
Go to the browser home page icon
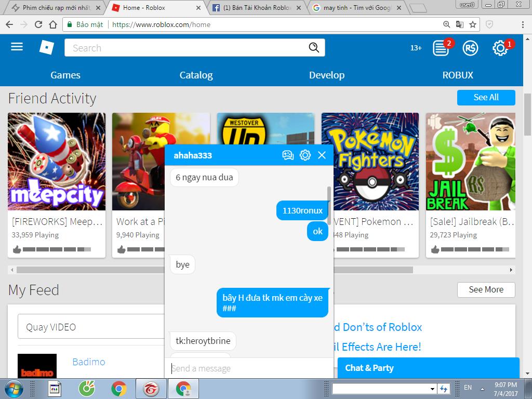pos(53,24)
